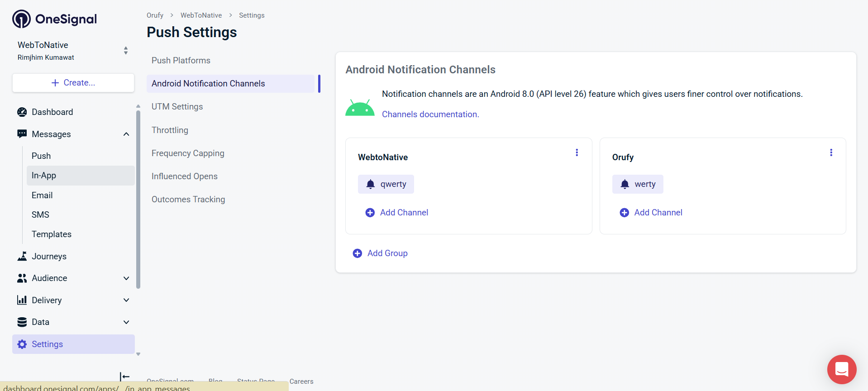The width and height of the screenshot is (868, 391).
Task: Open Dashboard from the sidebar
Action: point(73,112)
